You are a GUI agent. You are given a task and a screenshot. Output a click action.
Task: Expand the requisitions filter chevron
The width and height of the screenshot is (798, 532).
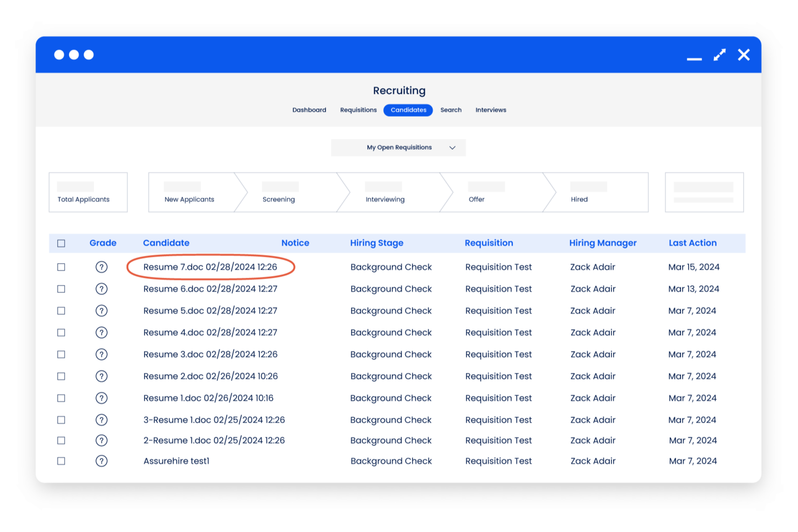pos(453,147)
